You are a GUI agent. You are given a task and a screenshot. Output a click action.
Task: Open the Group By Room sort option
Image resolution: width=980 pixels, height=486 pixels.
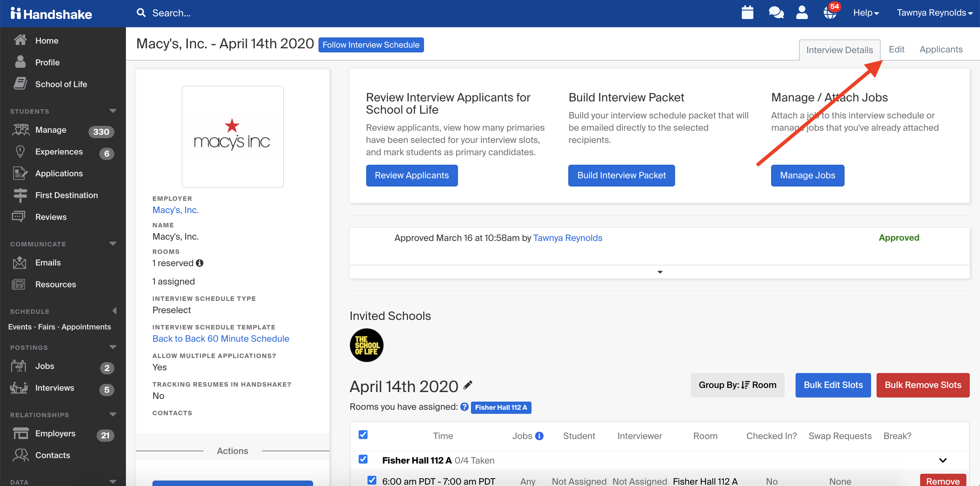737,385
